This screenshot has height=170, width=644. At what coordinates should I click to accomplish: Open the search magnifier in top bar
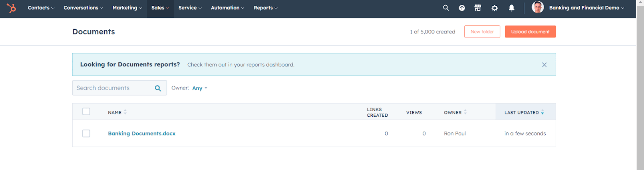pos(446,8)
